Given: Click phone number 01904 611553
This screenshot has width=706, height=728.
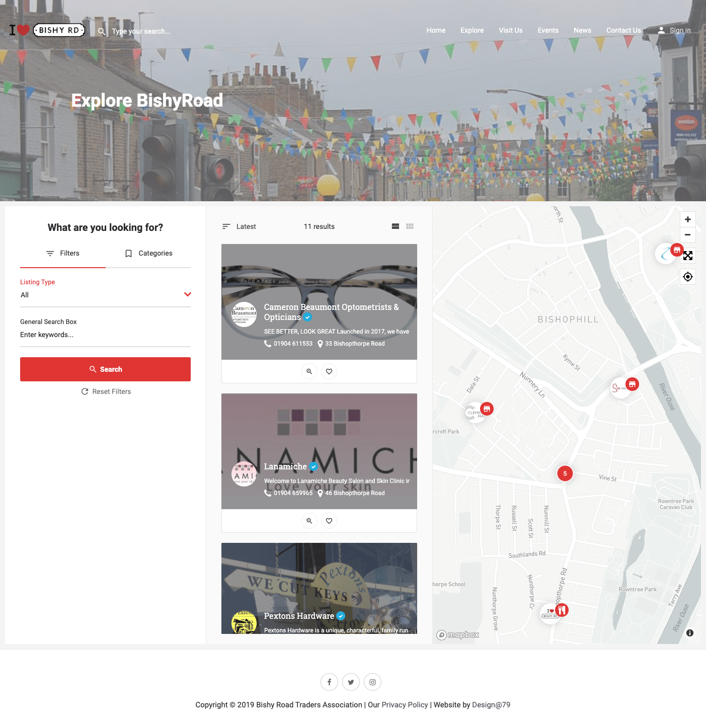Looking at the screenshot, I should point(293,344).
